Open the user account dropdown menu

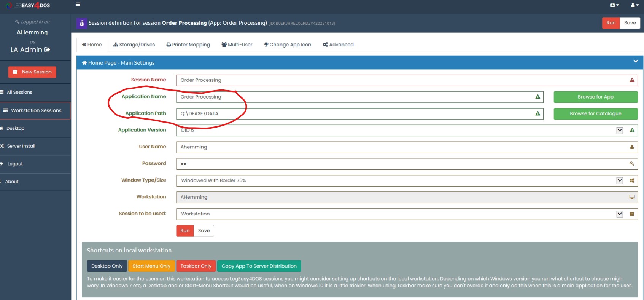click(x=634, y=5)
